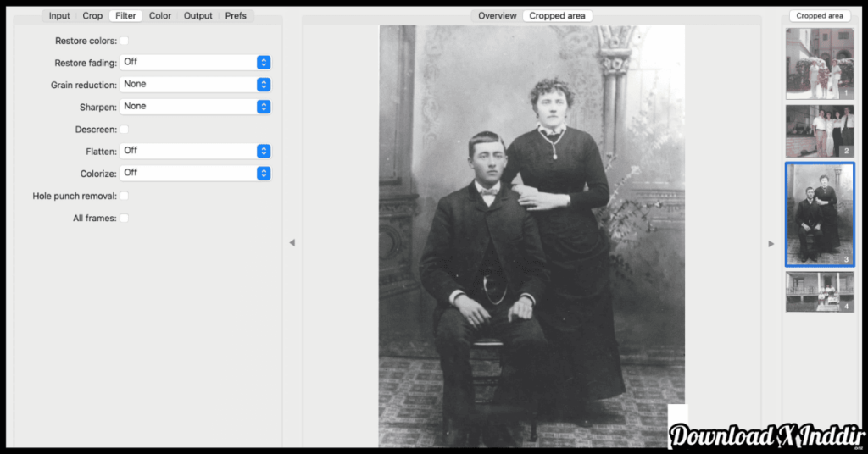Screen dimensions: 868x454
Task: Open the Sharpen dropdown menu
Action: click(195, 107)
